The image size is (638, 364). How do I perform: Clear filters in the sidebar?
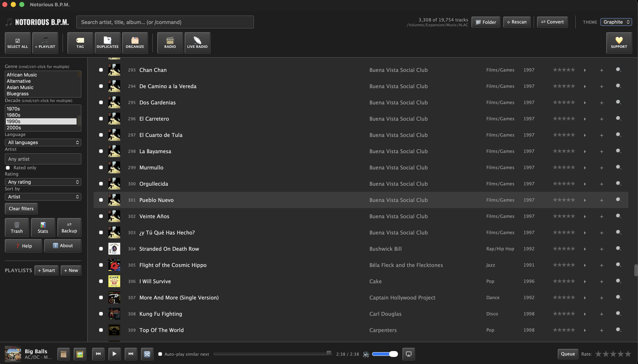point(21,209)
